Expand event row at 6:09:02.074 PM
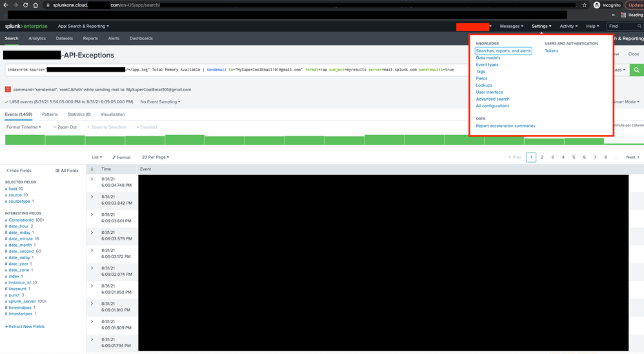 (x=92, y=268)
